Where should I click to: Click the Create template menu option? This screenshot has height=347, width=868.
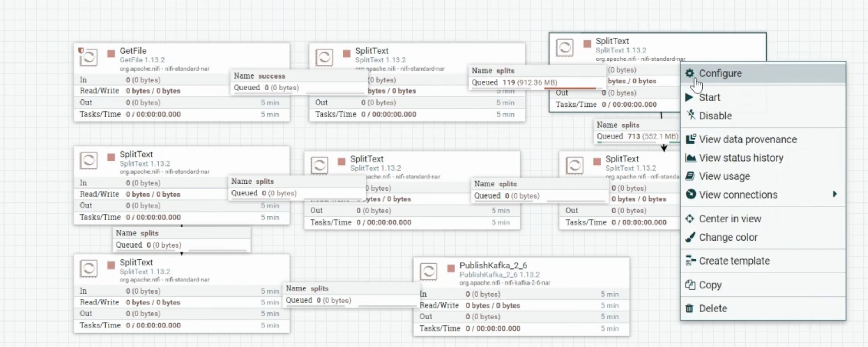[734, 260]
